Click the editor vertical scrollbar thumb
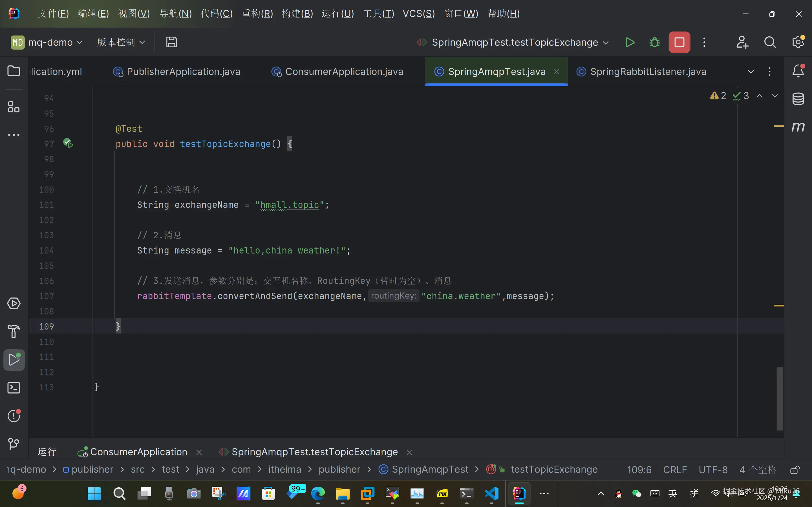This screenshot has width=812, height=507. pyautogui.click(x=780, y=398)
